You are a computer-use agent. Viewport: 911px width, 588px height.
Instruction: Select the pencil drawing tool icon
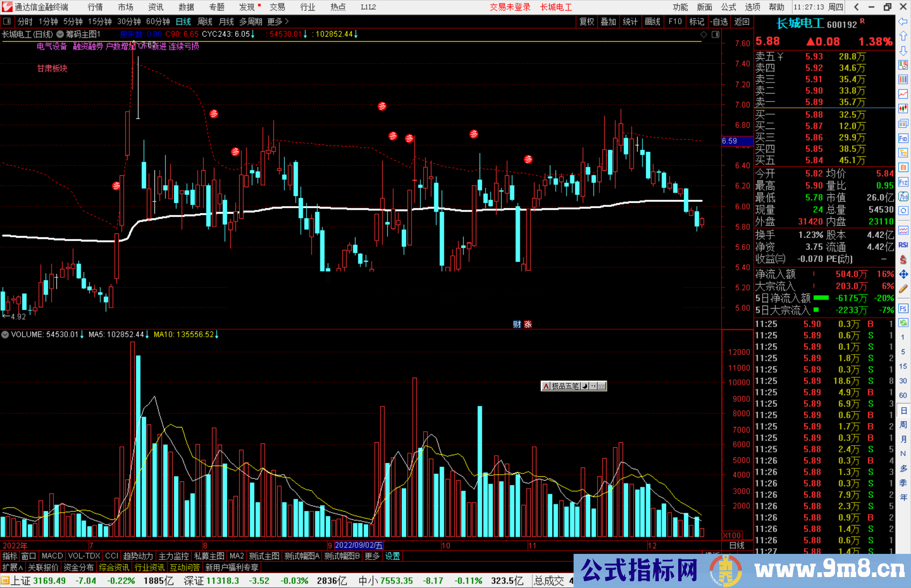903,289
